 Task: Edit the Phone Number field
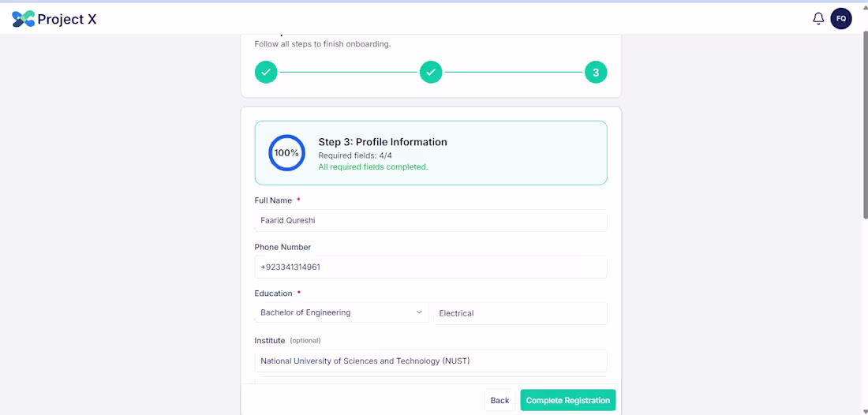click(x=430, y=267)
